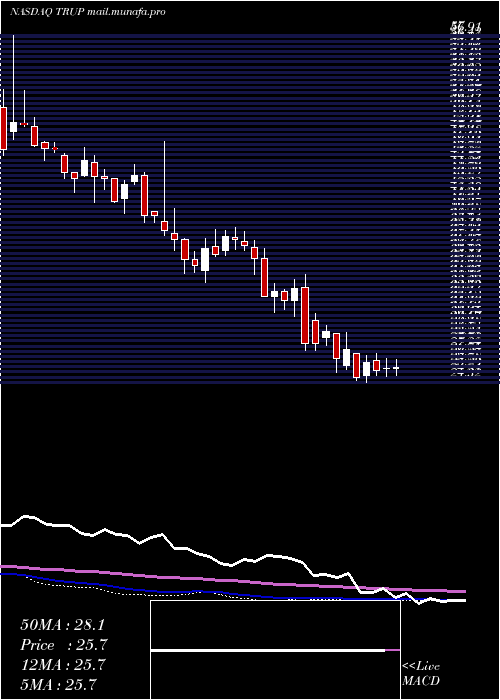Select the final doji candle in the chart
The width and height of the screenshot is (500, 700).
(396, 368)
